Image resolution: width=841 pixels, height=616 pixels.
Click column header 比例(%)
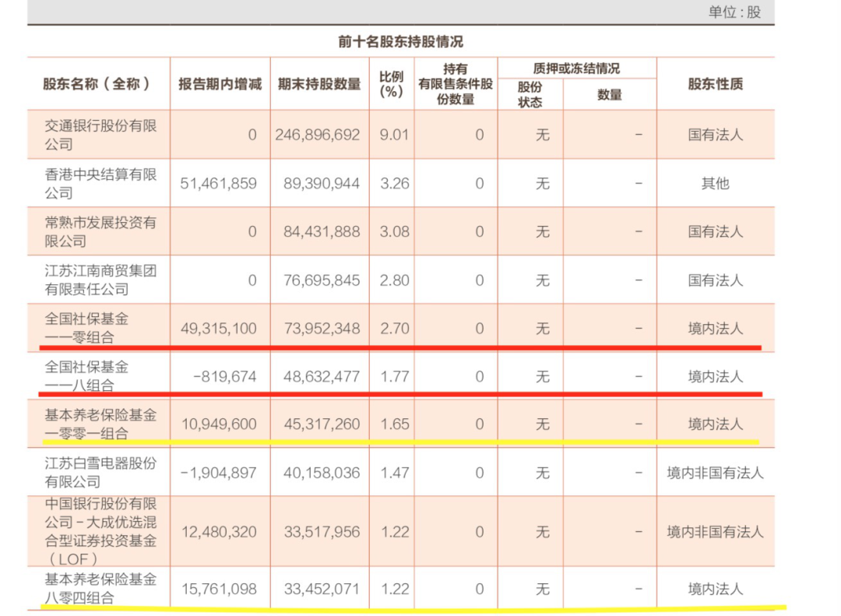point(392,84)
